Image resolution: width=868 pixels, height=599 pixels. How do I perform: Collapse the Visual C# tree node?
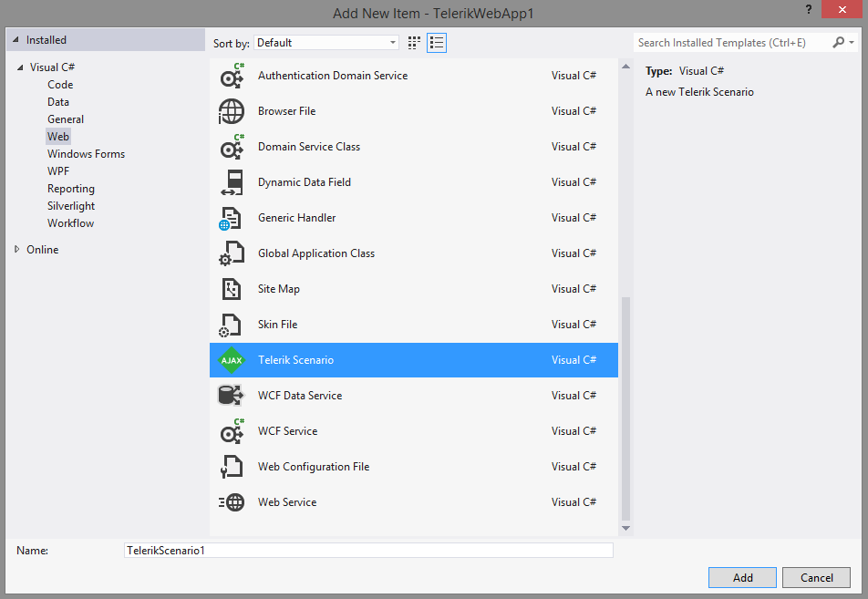point(20,67)
